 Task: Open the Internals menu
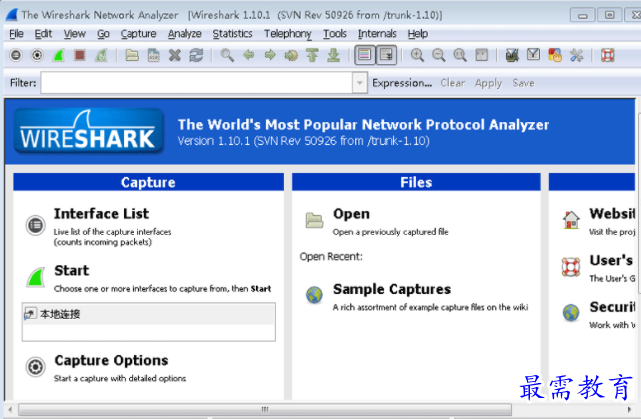(377, 34)
